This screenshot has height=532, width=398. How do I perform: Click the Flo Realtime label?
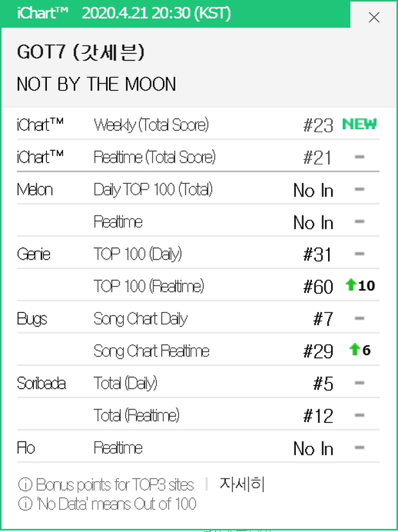117,447
